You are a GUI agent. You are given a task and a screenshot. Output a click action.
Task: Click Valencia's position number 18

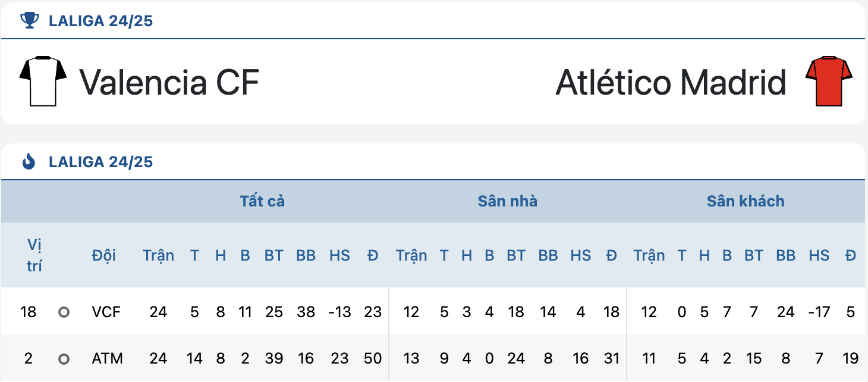(28, 312)
